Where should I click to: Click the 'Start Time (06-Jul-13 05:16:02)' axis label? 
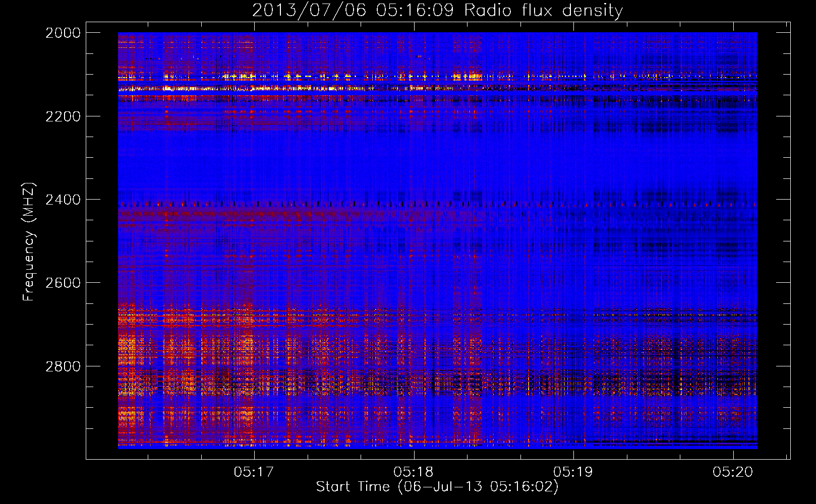[437, 487]
